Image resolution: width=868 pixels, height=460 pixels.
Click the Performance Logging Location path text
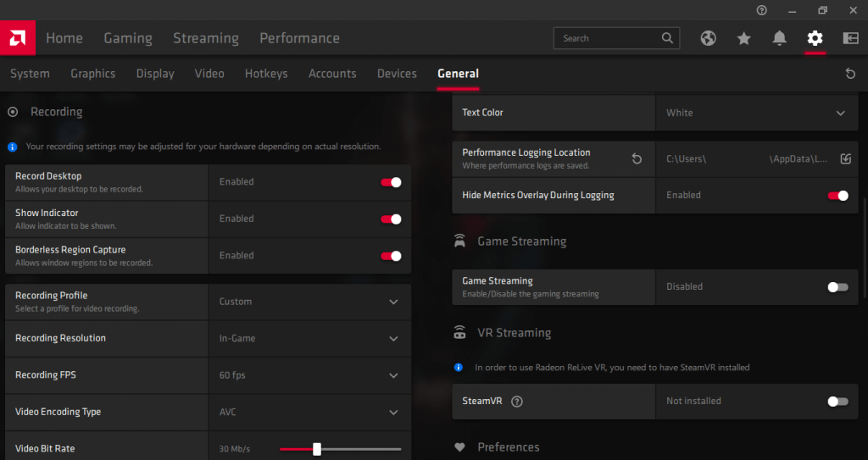(x=747, y=159)
